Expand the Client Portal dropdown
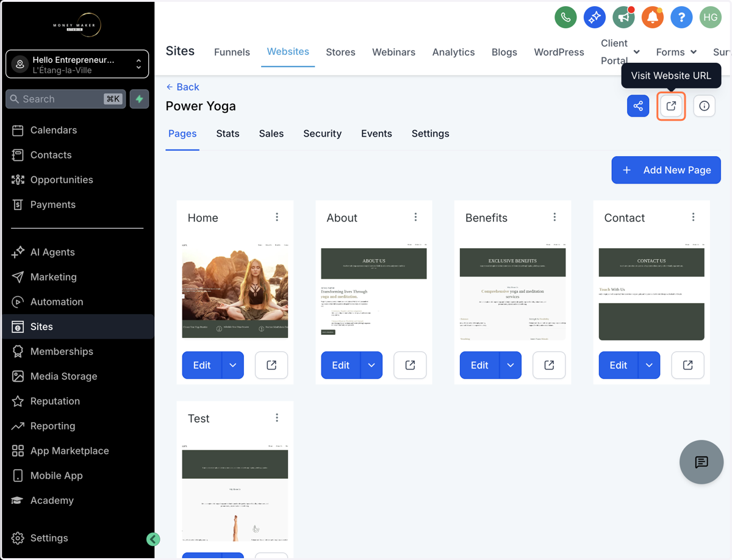Image resolution: width=732 pixels, height=560 pixels. tap(620, 52)
